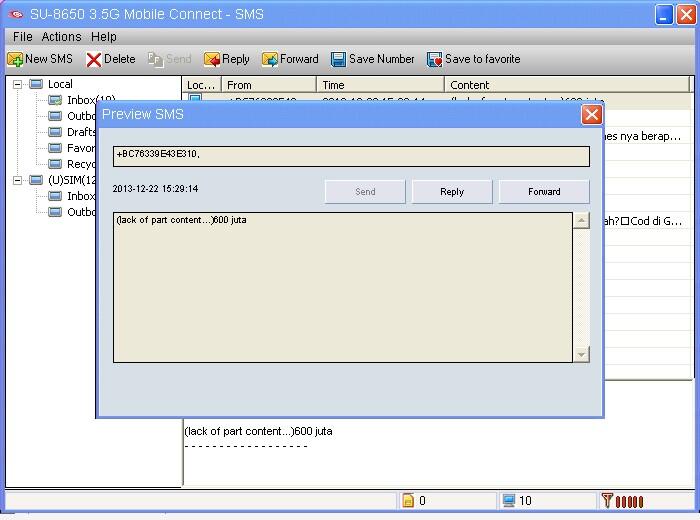Open the File menu

22,37
